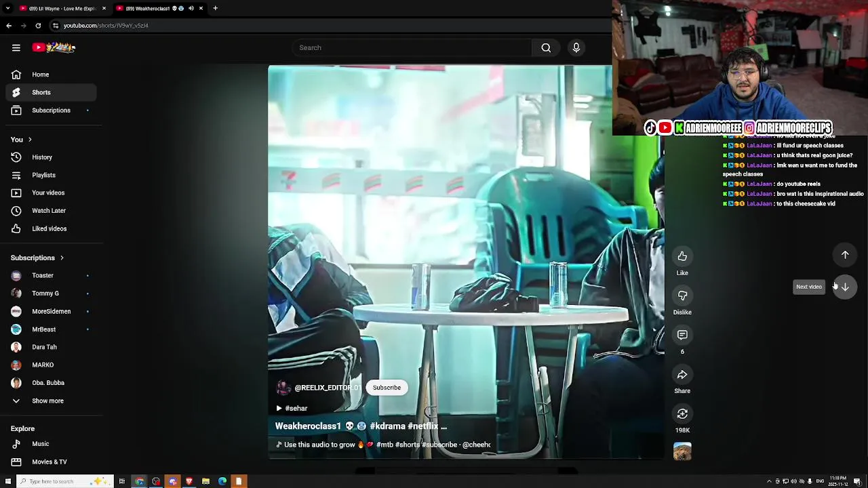
Task: Open Watch Later
Action: point(52,211)
